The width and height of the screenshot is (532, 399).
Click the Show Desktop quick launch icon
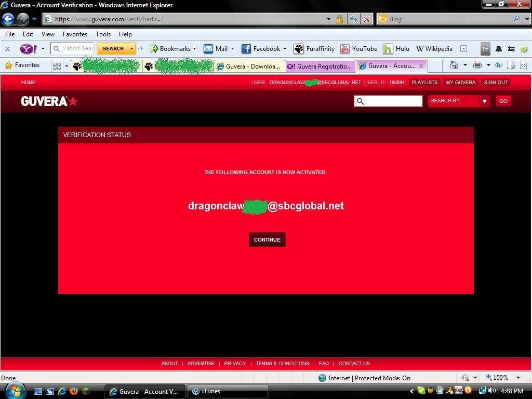click(x=37, y=391)
